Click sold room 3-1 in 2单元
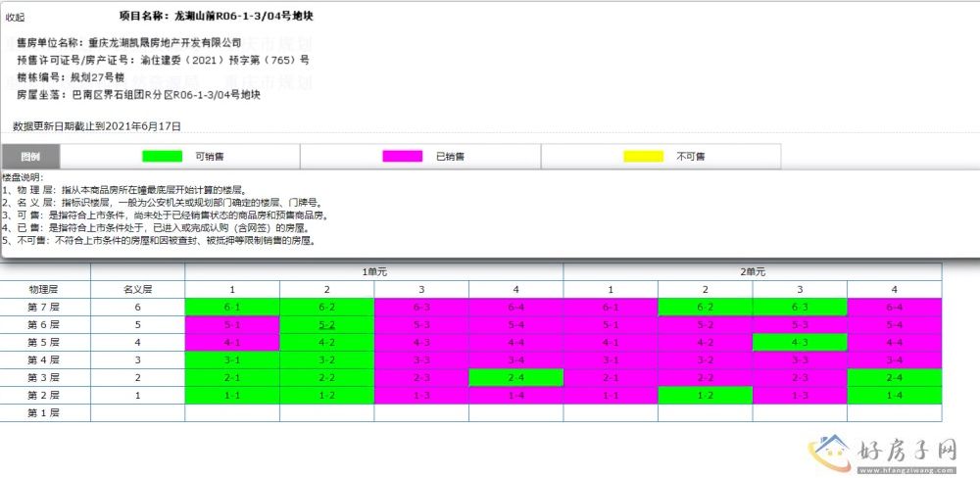This screenshot has height=478, width=980. pyautogui.click(x=611, y=359)
